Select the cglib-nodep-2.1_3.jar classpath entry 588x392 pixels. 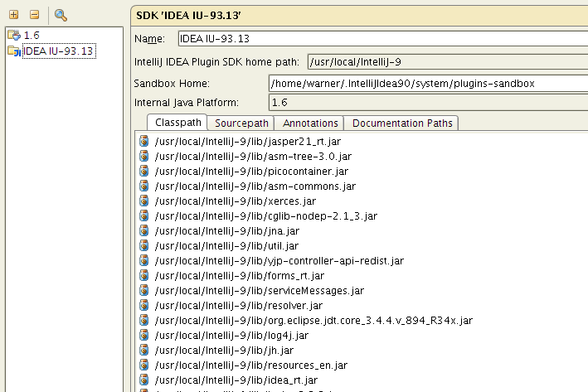266,215
